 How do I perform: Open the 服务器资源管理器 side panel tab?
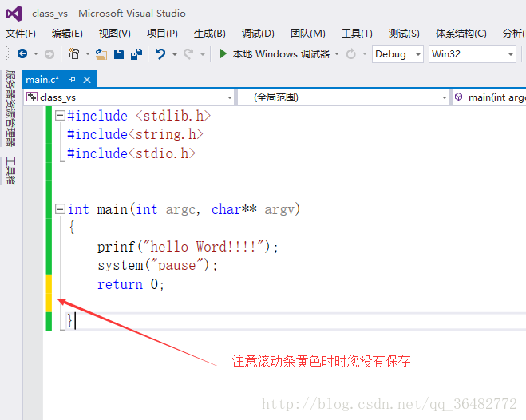[x=10, y=109]
